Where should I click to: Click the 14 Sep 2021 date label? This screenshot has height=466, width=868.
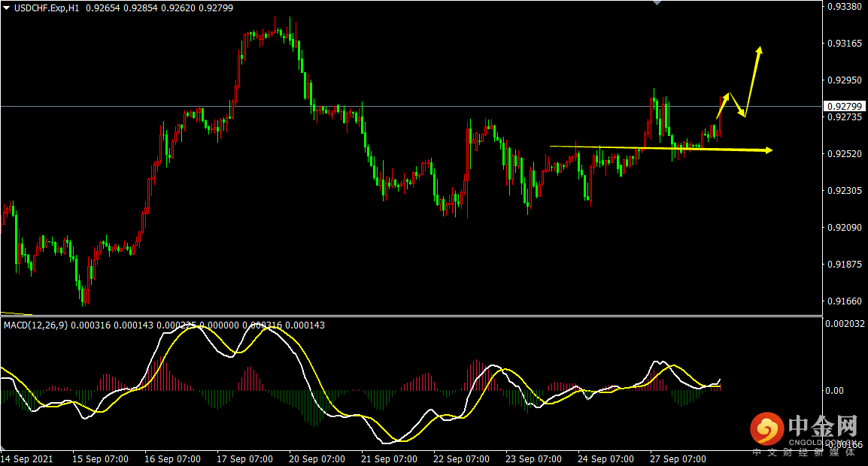(x=27, y=458)
